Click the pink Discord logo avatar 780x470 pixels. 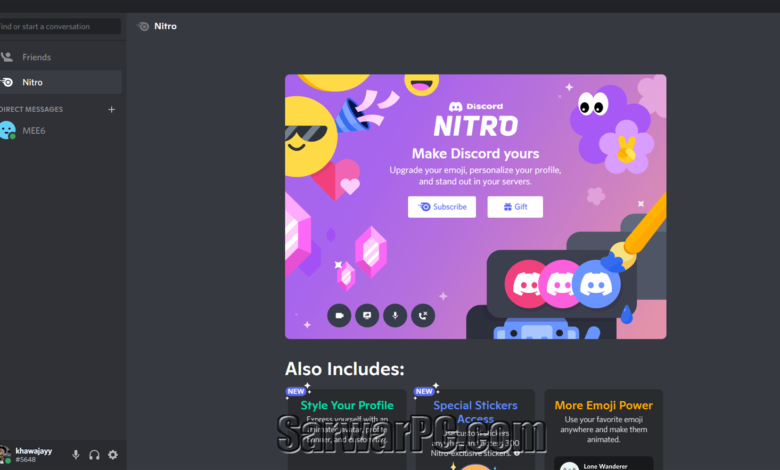coord(558,284)
